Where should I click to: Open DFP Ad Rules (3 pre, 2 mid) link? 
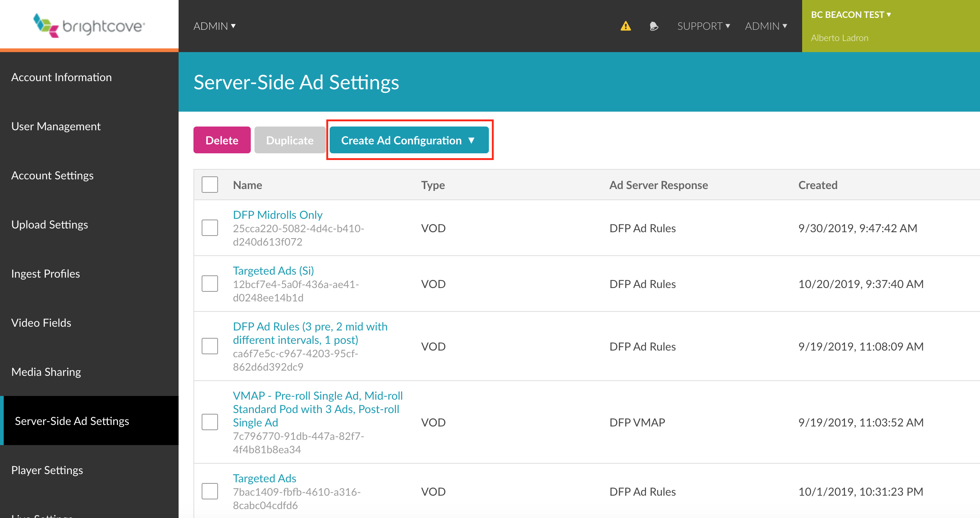(x=310, y=333)
